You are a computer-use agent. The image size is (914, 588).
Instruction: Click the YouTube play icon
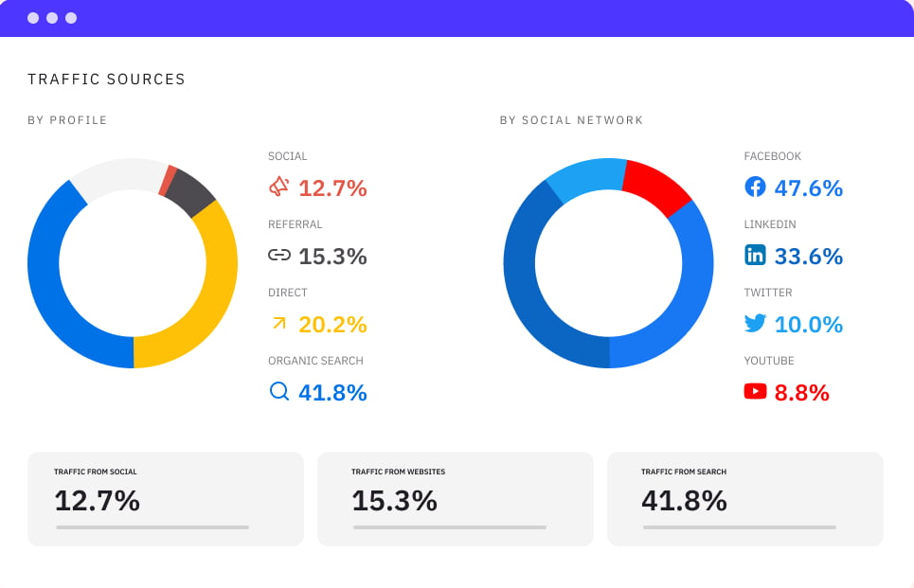[755, 391]
